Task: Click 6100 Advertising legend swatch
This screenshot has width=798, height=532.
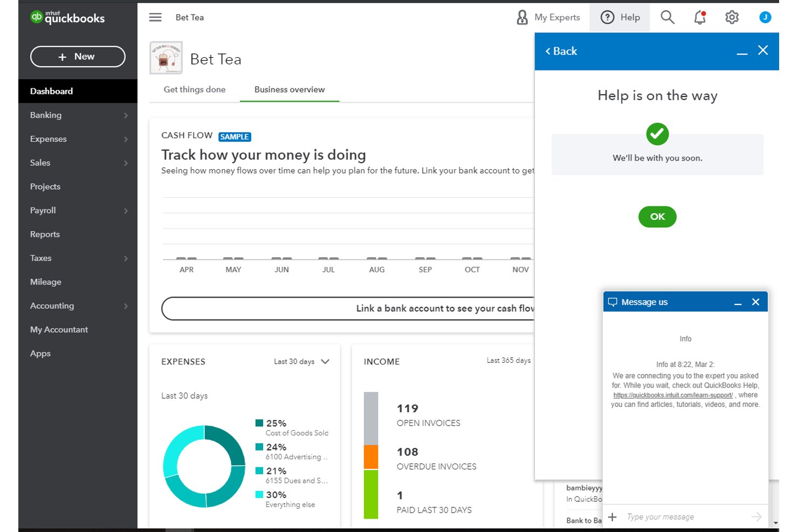Action: click(259, 447)
